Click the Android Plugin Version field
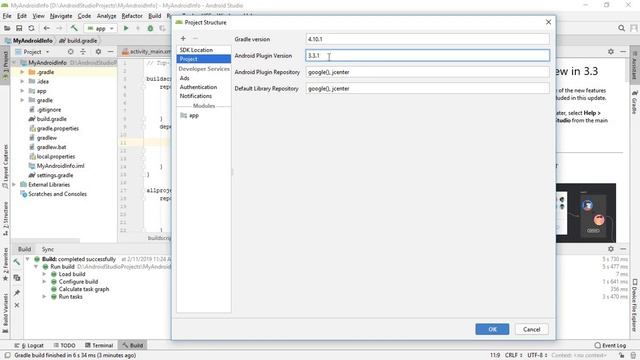 coord(427,56)
